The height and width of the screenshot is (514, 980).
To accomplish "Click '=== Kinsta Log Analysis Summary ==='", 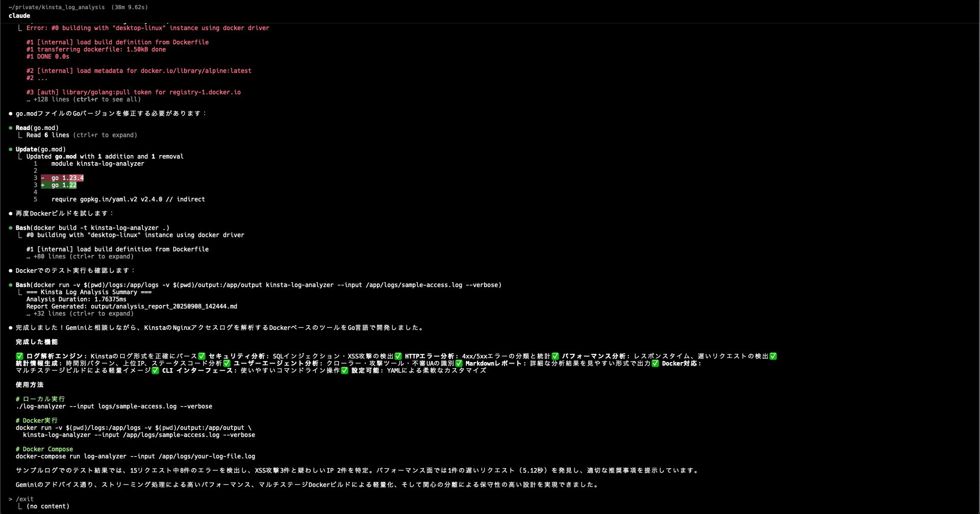I will (x=89, y=292).
